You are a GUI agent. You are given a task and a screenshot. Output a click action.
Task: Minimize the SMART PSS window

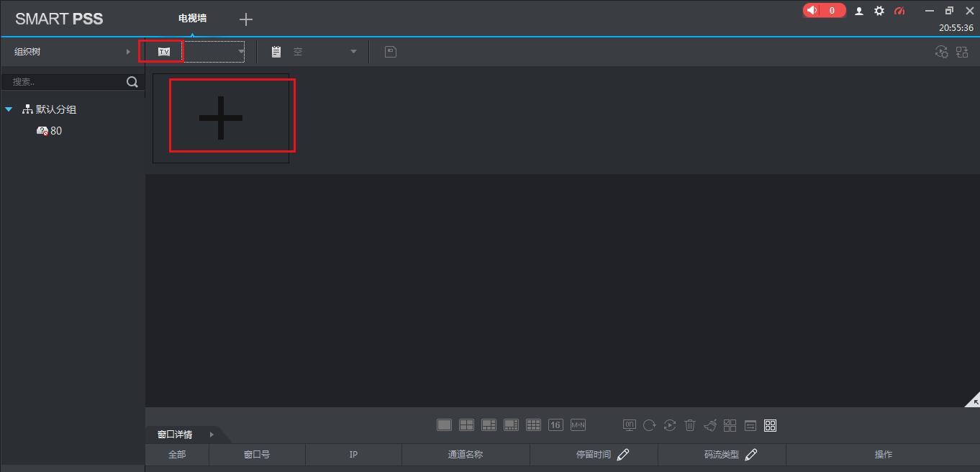pyautogui.click(x=930, y=11)
